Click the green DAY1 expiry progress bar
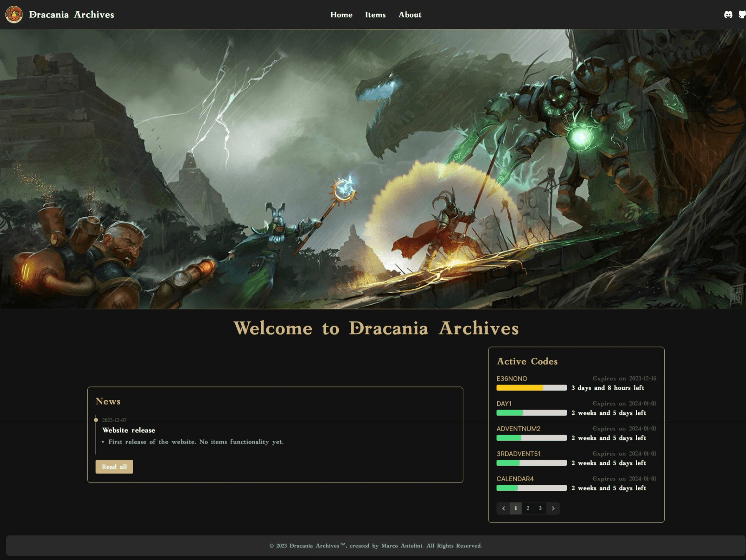This screenshot has height=560, width=746. click(531, 413)
